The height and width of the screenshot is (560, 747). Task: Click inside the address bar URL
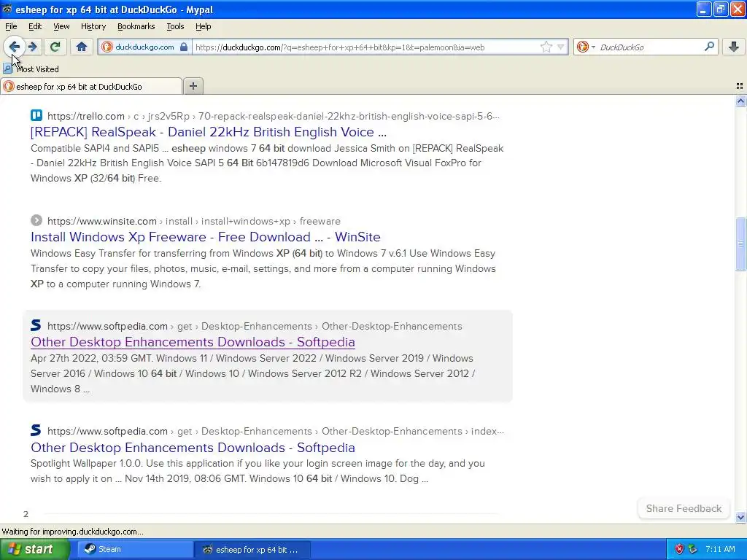[340, 47]
